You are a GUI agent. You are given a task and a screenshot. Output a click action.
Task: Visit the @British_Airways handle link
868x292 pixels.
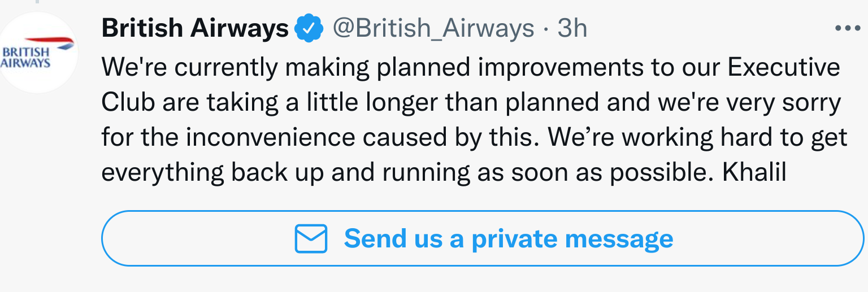coord(433,28)
